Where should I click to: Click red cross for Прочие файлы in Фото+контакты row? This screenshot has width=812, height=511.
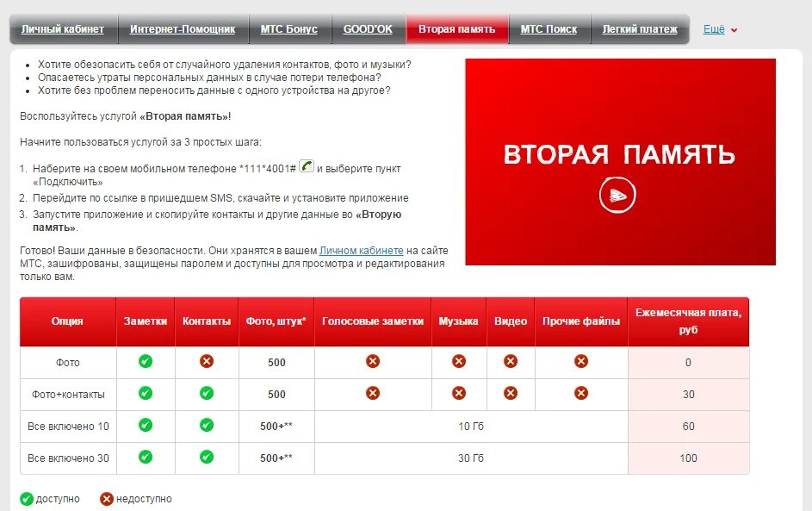coord(581,393)
